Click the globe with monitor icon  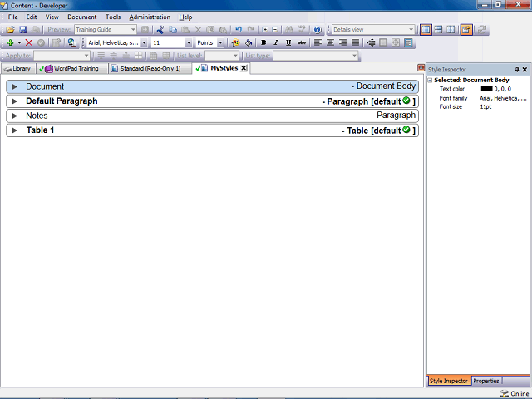click(72, 42)
